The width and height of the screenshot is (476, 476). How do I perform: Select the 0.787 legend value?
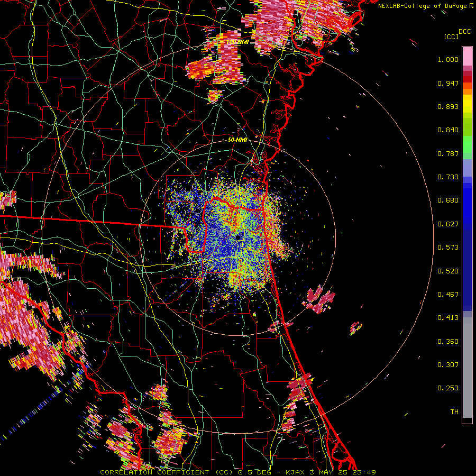pos(448,153)
